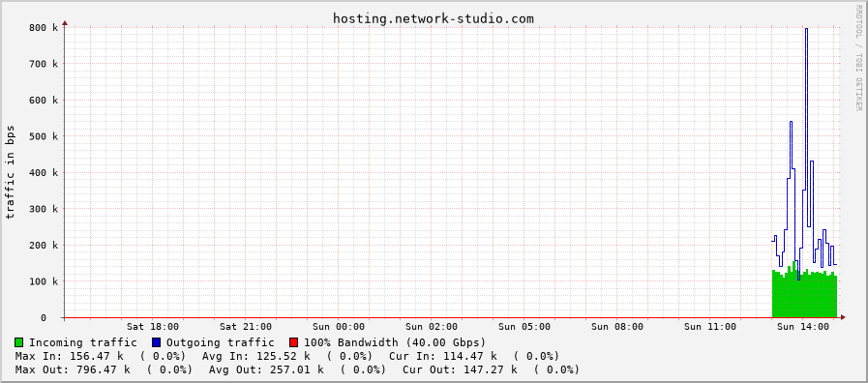Click the '100% Bandwidth (40.00 Gbps)' label
Viewport: 868px width, 383px height.
pos(395,342)
